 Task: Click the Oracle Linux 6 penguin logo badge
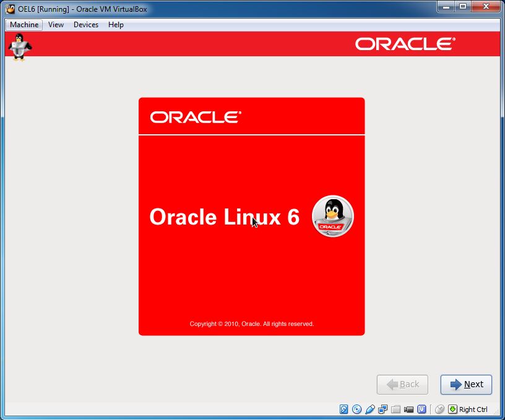click(332, 216)
